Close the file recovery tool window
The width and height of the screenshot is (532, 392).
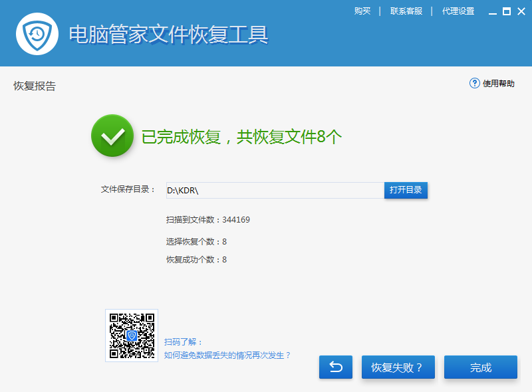pyautogui.click(x=520, y=11)
